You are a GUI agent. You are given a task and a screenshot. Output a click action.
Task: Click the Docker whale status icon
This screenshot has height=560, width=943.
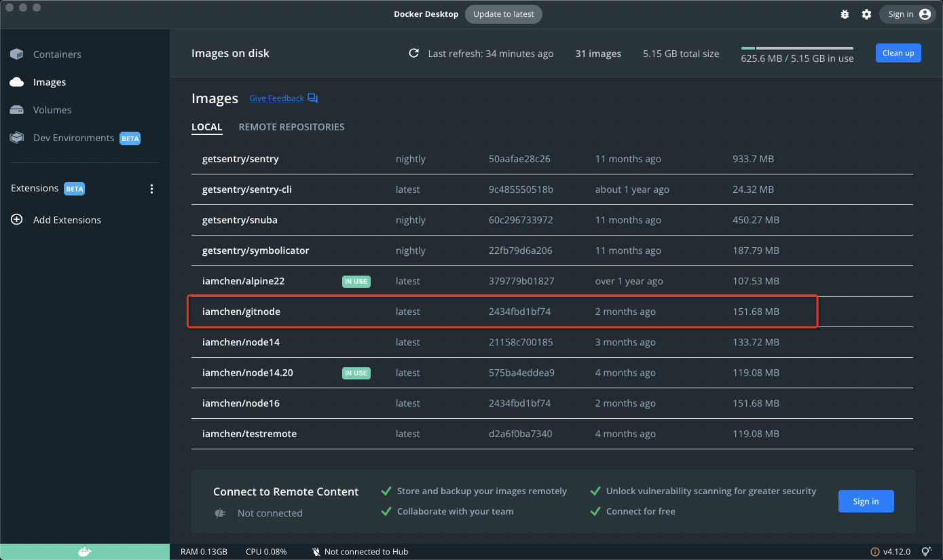(84, 552)
